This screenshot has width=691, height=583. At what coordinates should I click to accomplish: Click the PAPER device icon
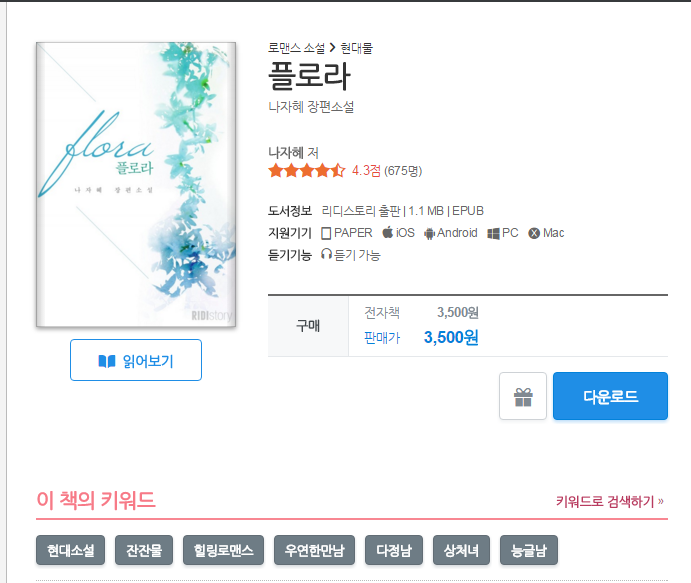tap(326, 233)
